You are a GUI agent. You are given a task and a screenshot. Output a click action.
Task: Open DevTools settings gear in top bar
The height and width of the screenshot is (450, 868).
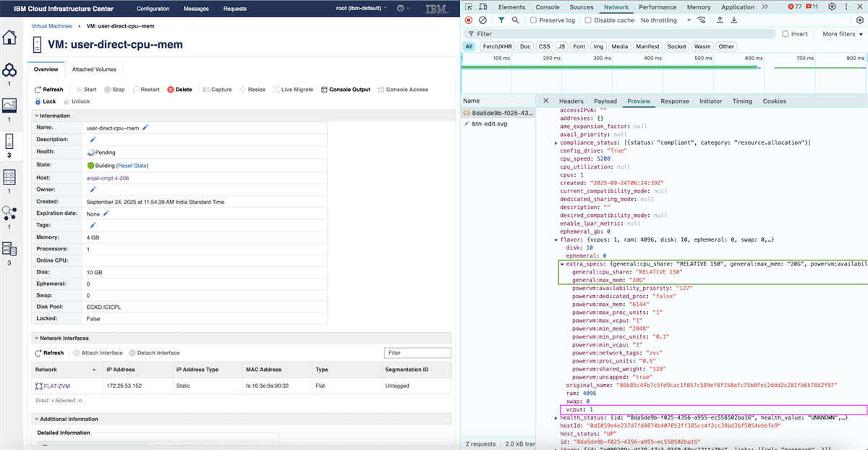tap(832, 7)
